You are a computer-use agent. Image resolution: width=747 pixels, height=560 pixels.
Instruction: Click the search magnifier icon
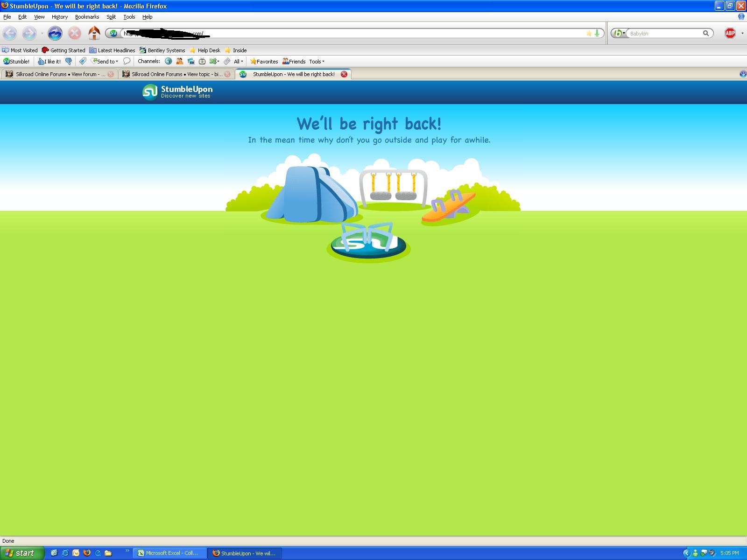[706, 33]
